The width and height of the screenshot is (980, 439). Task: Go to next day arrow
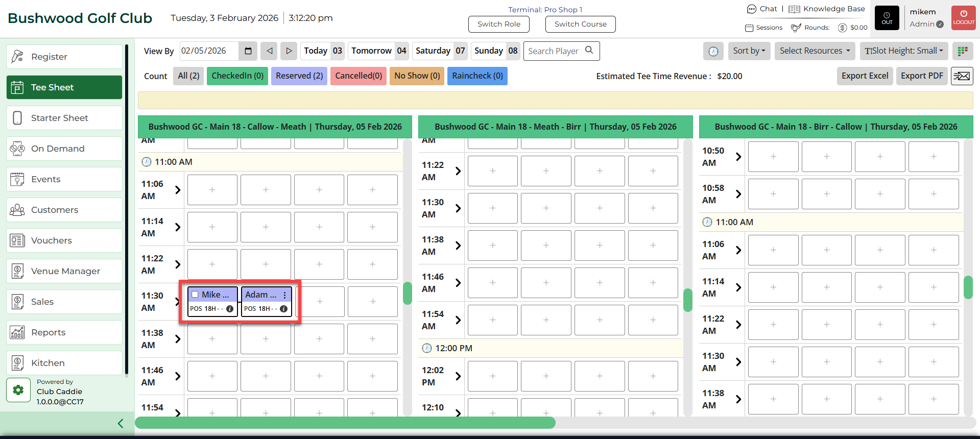[x=289, y=51]
